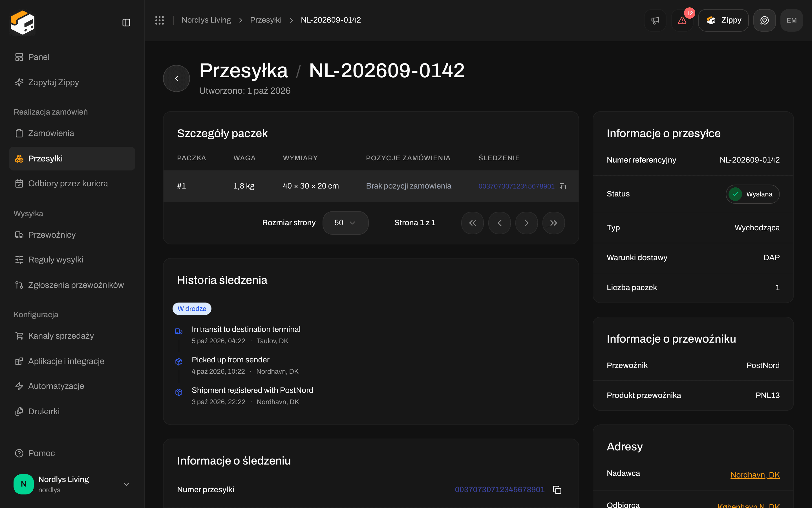The image size is (812, 508).
Task: Click the Wysłana status badge
Action: [x=752, y=194]
